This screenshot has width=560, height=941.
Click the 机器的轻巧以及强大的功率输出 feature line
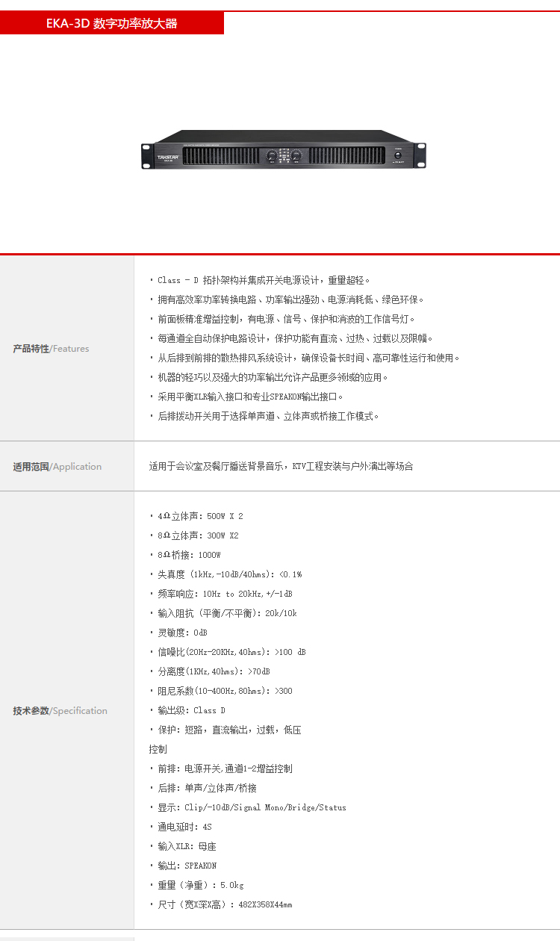click(x=269, y=377)
